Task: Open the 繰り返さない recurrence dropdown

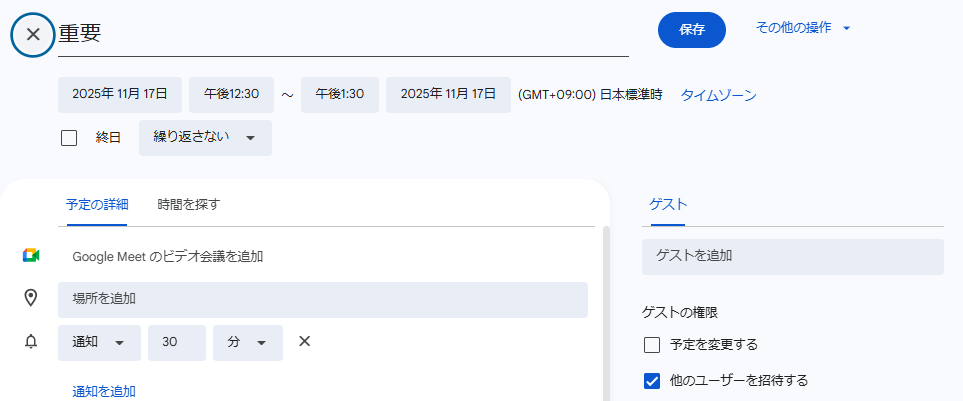Action: [x=205, y=138]
